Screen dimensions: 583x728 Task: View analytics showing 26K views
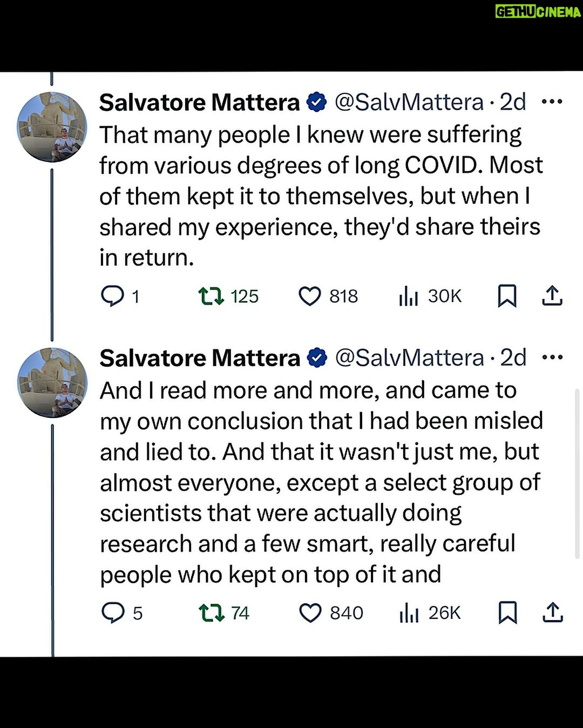pyautogui.click(x=409, y=614)
